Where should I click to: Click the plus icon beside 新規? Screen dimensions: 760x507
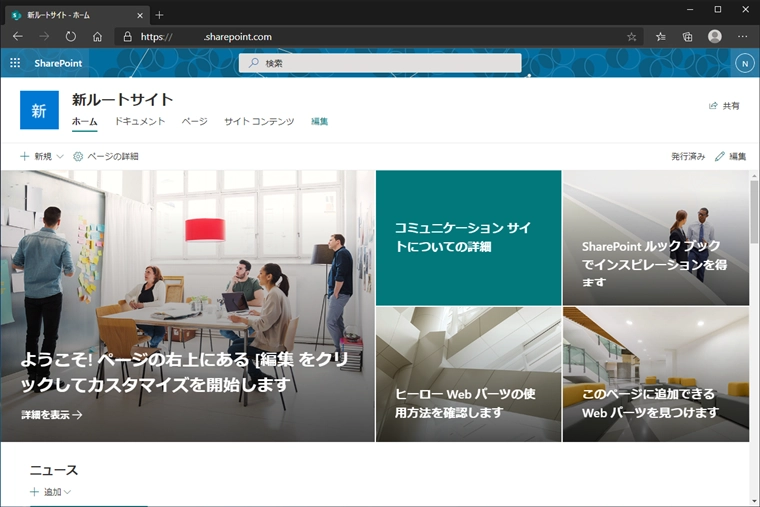(24, 156)
